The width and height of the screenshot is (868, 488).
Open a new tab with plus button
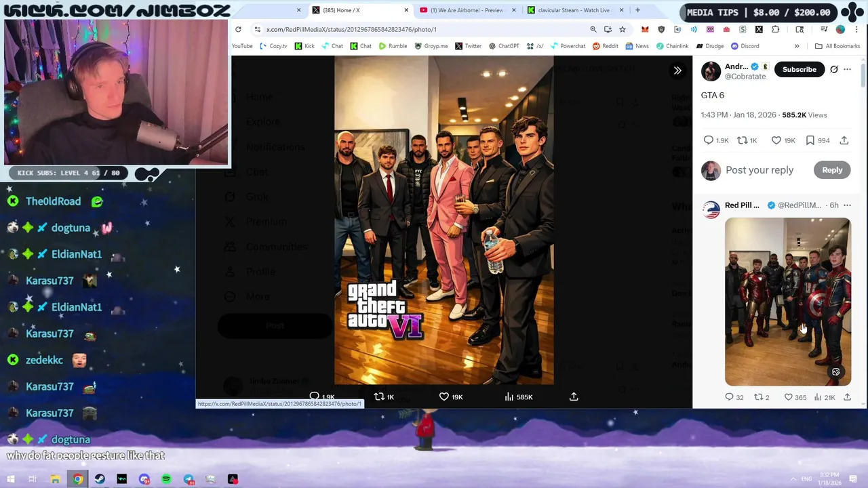coord(637,10)
